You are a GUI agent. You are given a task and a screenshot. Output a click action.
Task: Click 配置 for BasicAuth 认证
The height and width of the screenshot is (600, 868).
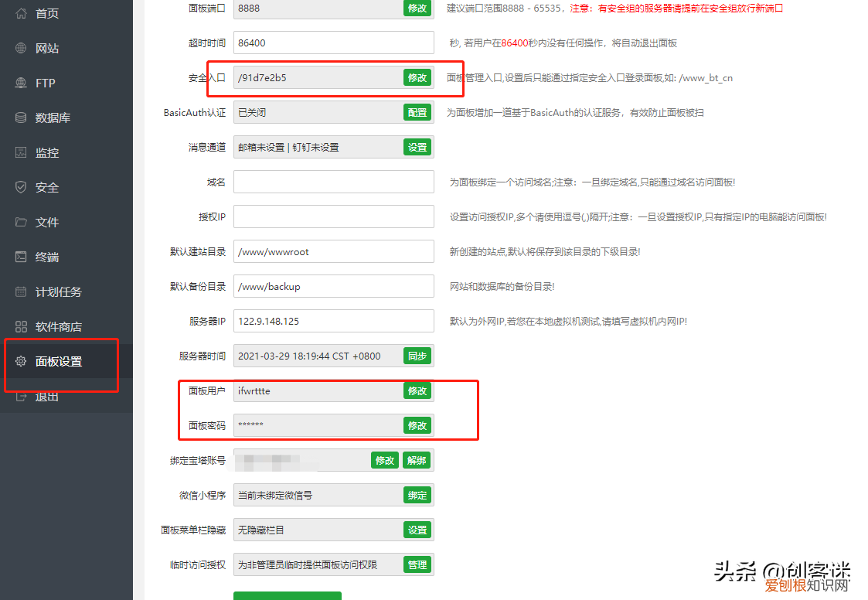point(417,112)
